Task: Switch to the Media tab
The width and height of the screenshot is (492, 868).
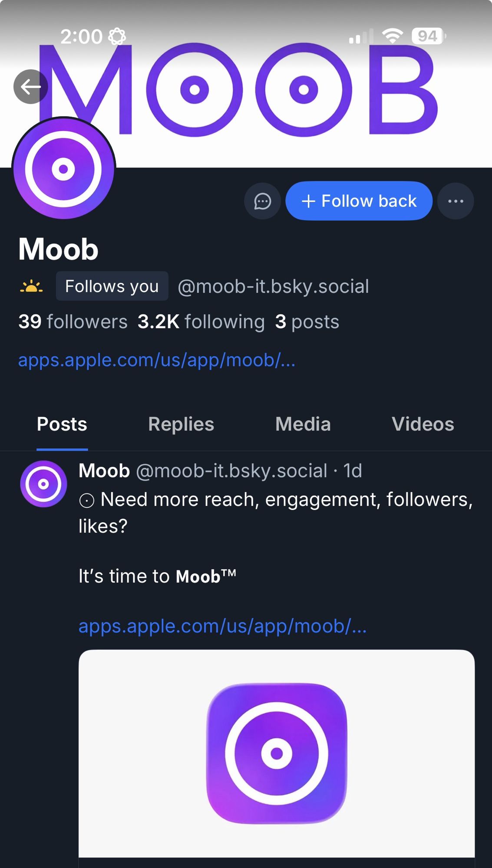Action: click(303, 424)
